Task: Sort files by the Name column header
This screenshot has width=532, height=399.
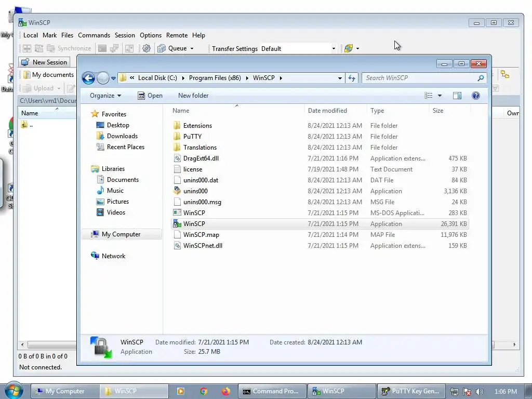Action: (237, 111)
